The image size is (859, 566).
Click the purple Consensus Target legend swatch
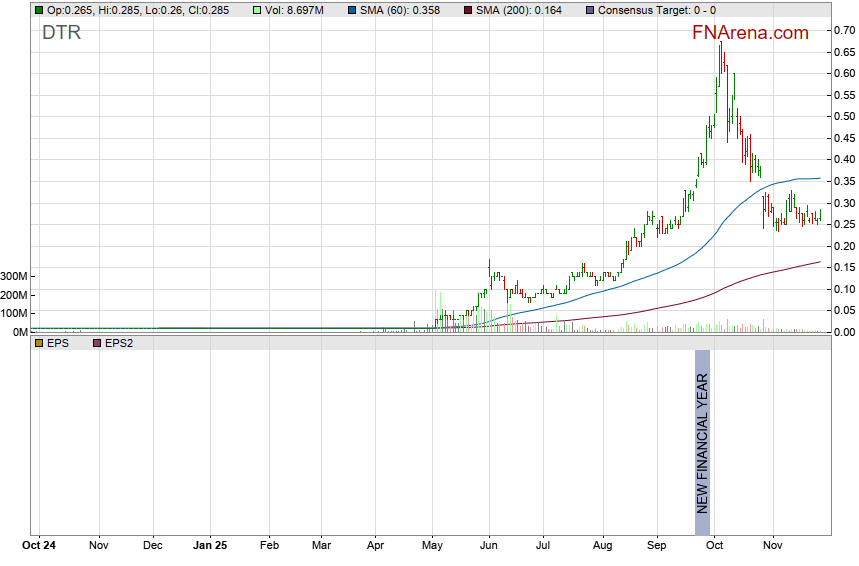pos(589,10)
